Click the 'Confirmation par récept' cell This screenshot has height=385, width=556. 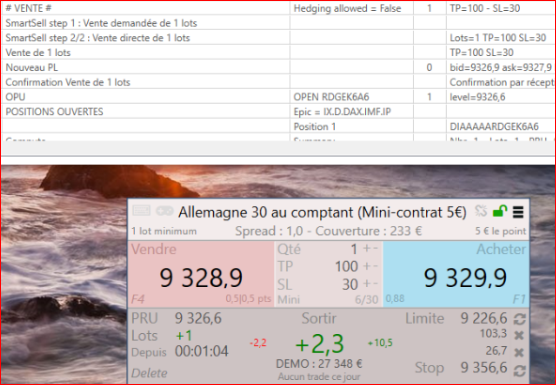pyautogui.click(x=501, y=82)
